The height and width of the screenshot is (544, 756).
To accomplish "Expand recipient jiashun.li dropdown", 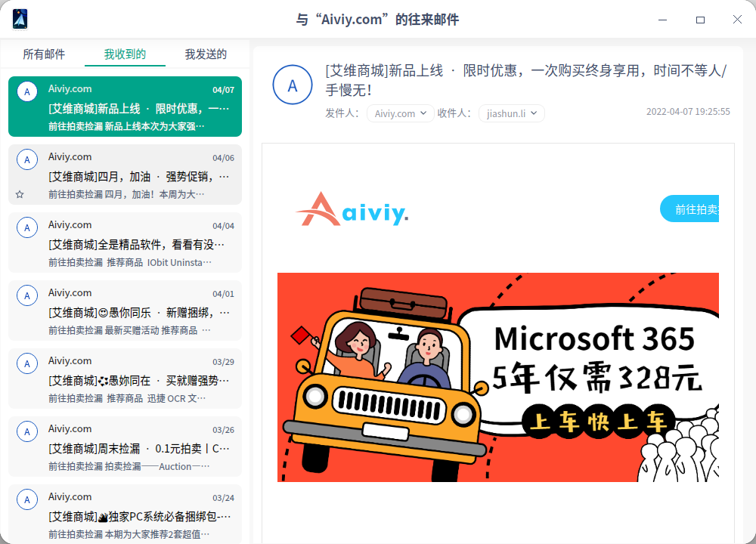I will (512, 113).
